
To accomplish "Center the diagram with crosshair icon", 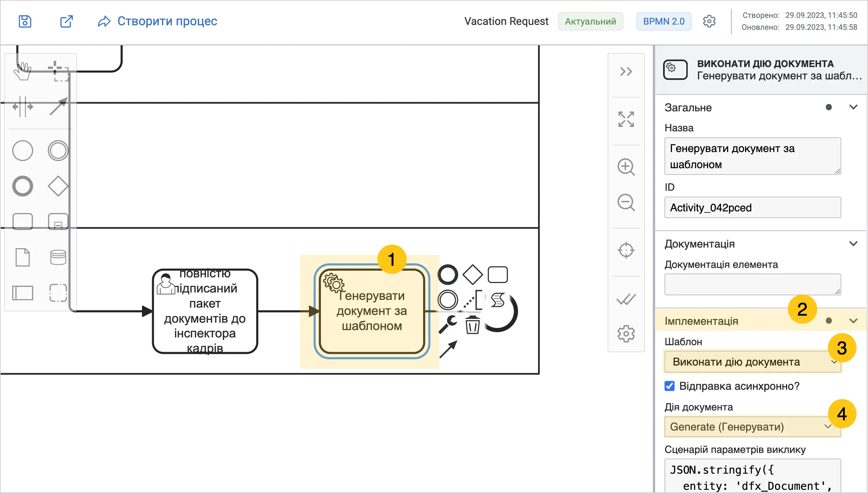I will [x=626, y=250].
